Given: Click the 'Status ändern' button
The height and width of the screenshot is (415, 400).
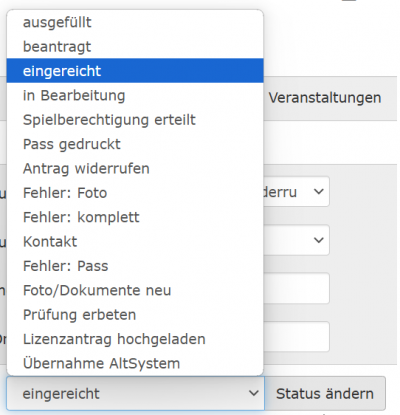Looking at the screenshot, I should pos(325,394).
